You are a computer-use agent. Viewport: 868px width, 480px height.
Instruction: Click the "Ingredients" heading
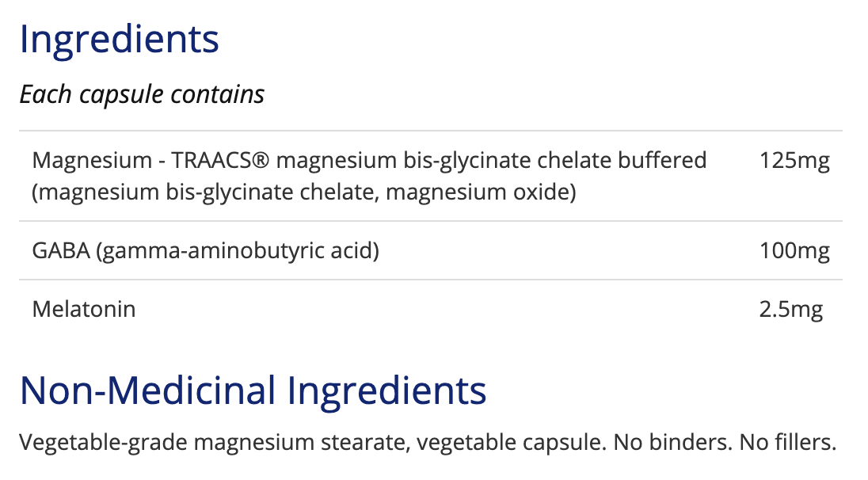pyautogui.click(x=119, y=40)
